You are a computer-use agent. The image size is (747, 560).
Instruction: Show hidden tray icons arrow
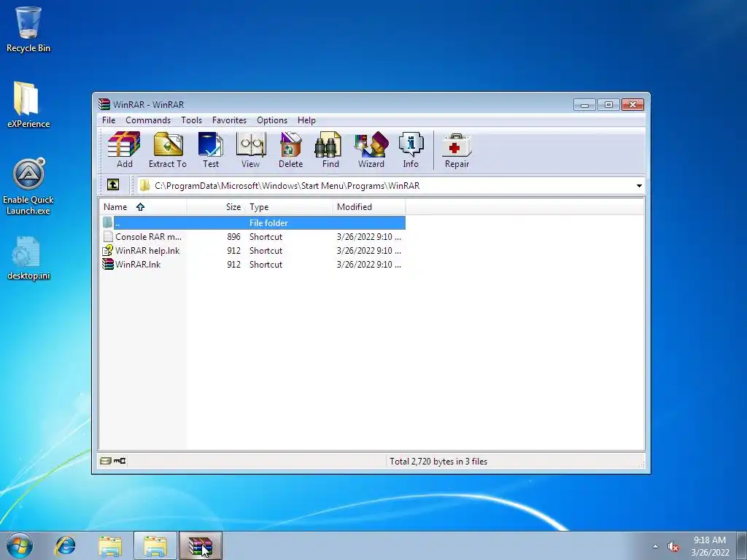coord(655,546)
